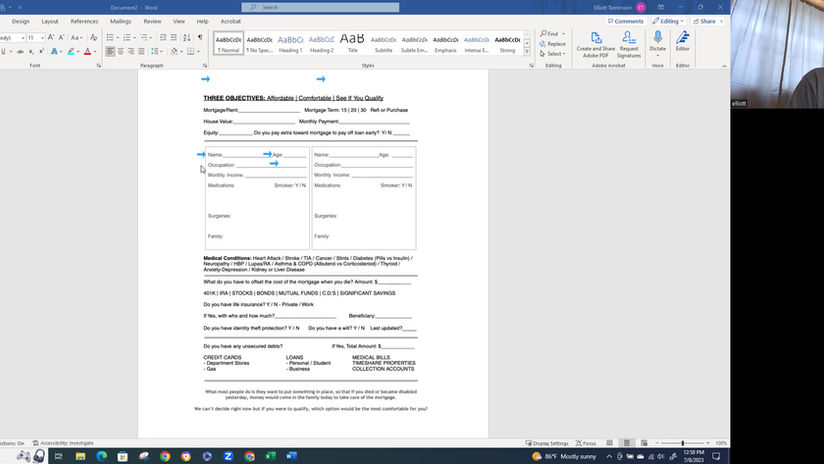The height and width of the screenshot is (464, 824).
Task: Open the Editor pane
Action: (x=683, y=42)
